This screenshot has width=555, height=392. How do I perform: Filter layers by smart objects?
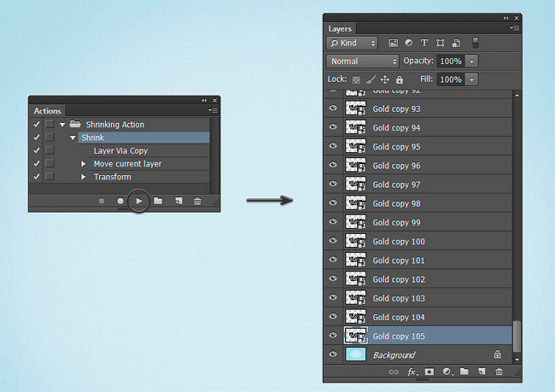[x=456, y=44]
